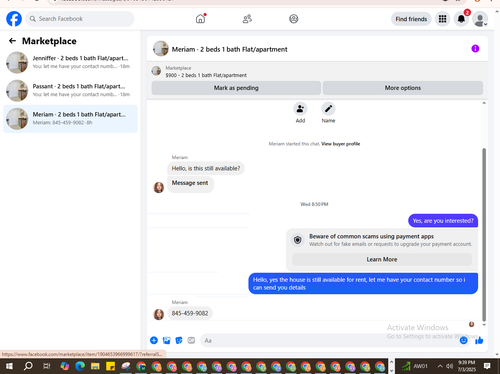Click Learn More in scam warning
The width and height of the screenshot is (500, 374).
[382, 259]
